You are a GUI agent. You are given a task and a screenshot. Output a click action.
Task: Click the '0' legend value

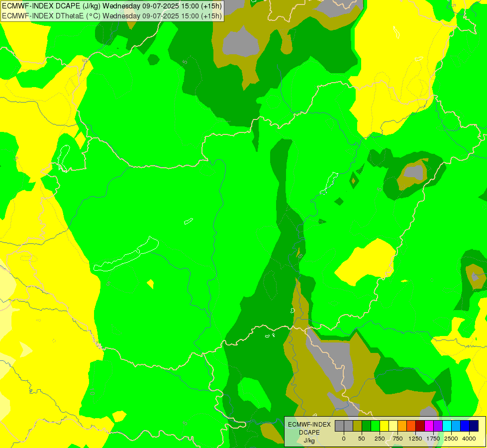pos(344,439)
